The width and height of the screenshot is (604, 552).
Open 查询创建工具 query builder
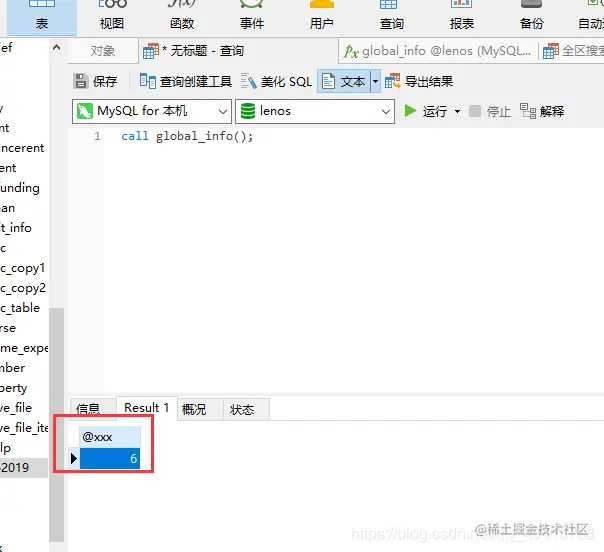186,81
